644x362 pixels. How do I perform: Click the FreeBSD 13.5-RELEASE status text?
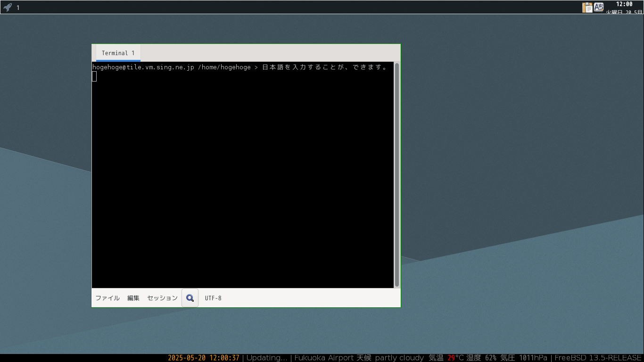[x=598, y=358]
